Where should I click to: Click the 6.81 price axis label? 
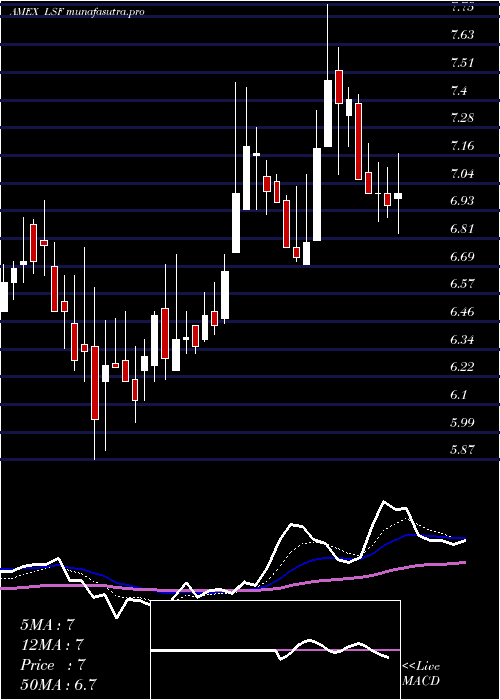click(462, 229)
